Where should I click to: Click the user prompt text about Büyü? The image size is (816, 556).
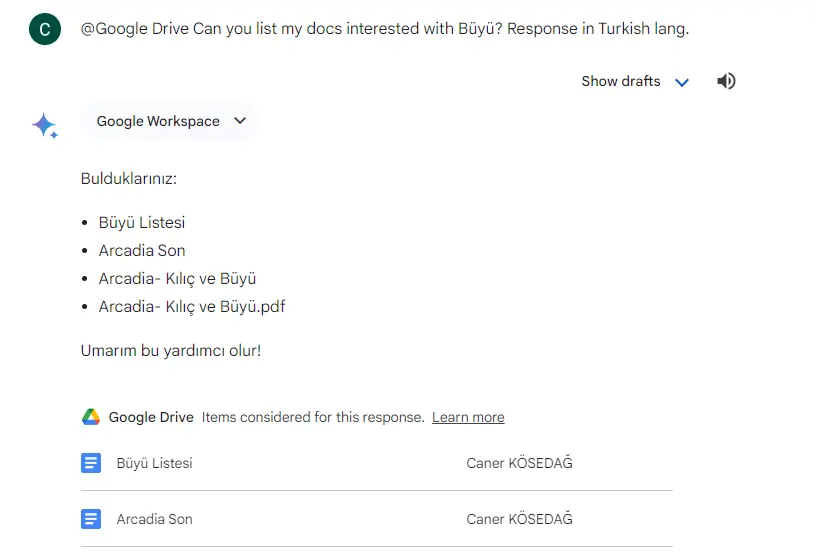click(x=385, y=29)
